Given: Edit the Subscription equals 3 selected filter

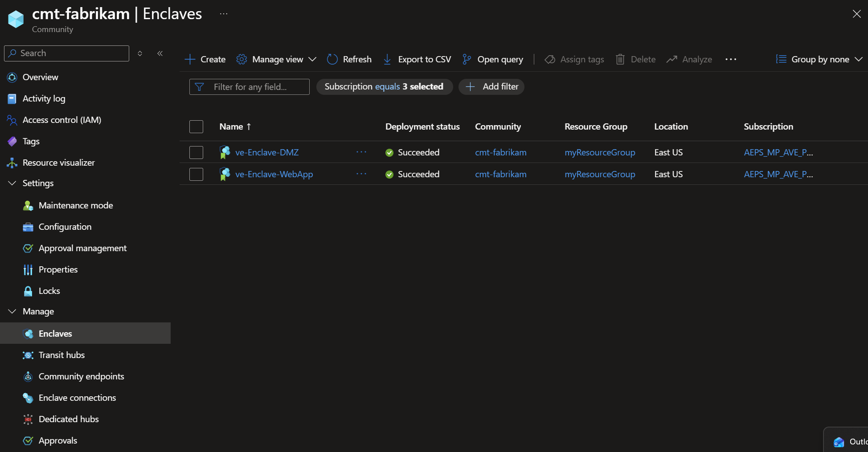Looking at the screenshot, I should (385, 87).
